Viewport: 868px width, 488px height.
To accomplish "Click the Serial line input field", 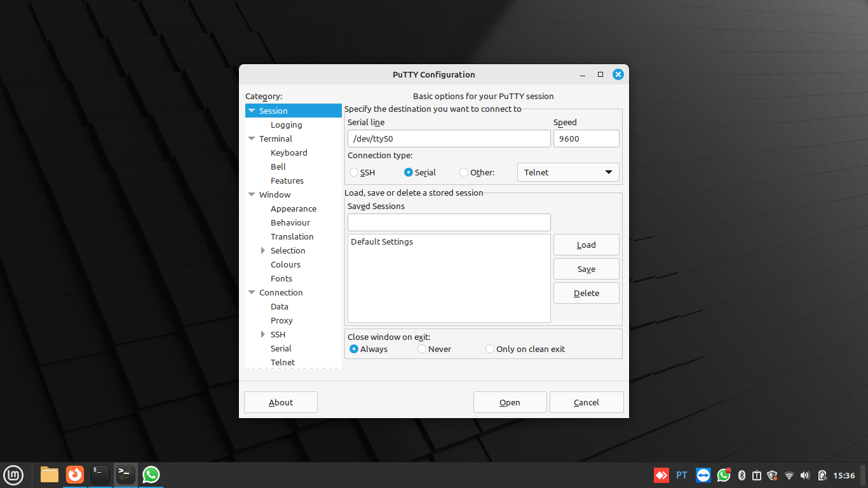I will pos(449,139).
